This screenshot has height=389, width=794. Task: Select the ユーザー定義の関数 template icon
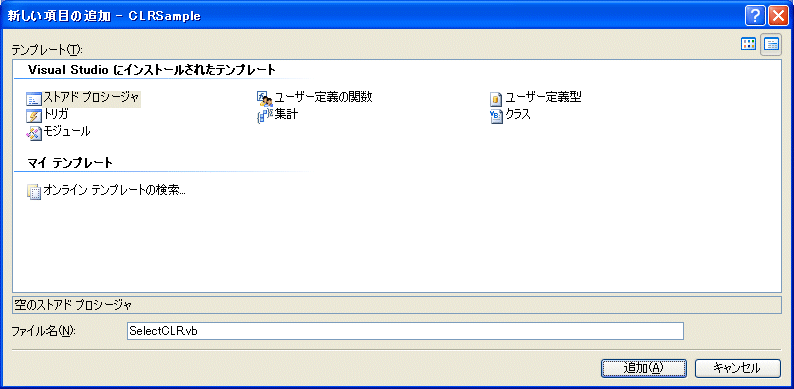click(x=265, y=99)
